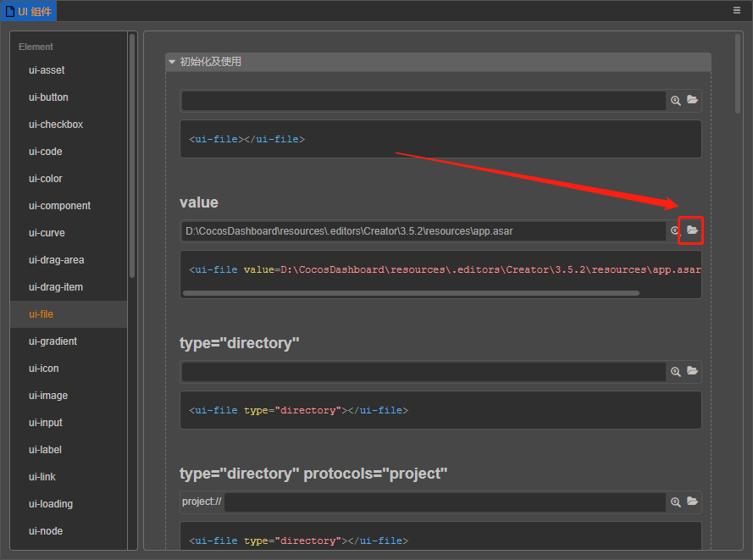
Task: Choose ui-color in the sidebar list
Action: (46, 179)
